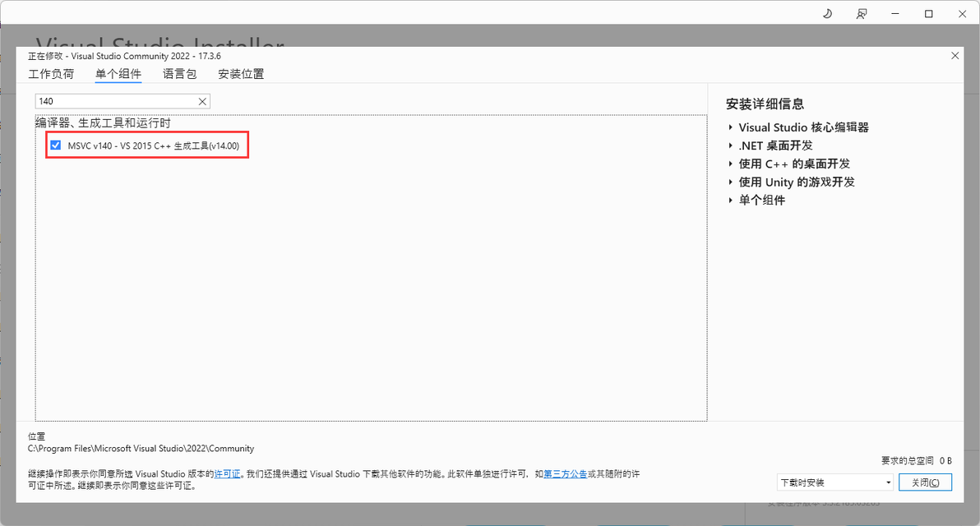Select the 单个组件 tab
The height and width of the screenshot is (526, 980).
[x=118, y=74]
